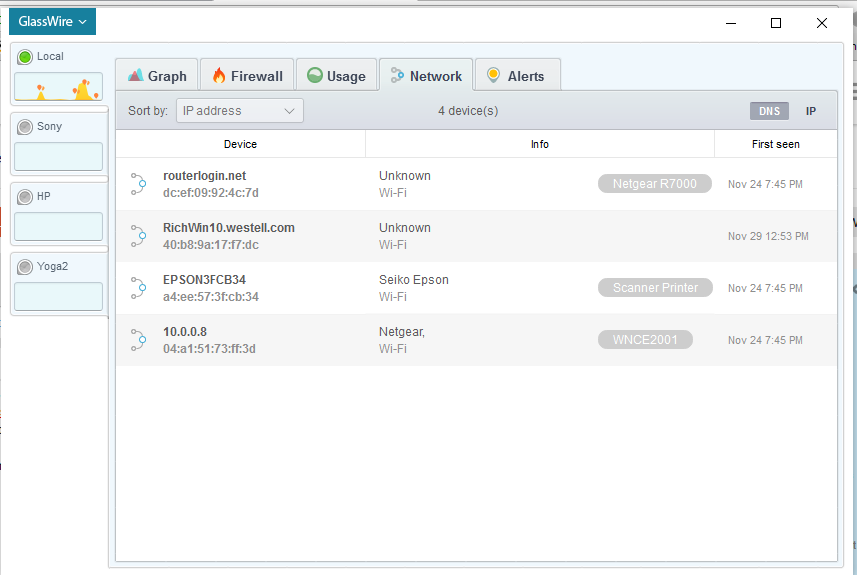Screen dimensions: 857x575
Task: Sort by the First seen column header
Action: (x=775, y=144)
